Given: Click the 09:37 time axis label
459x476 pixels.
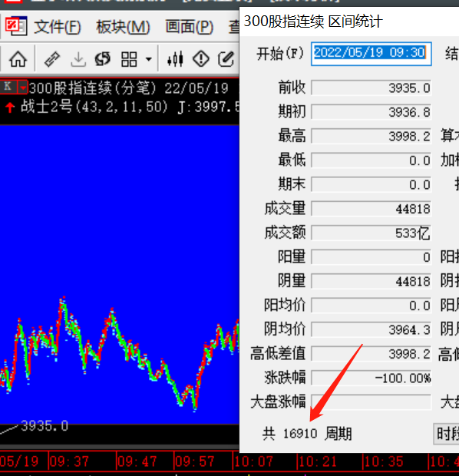Looking at the screenshot, I should click(70, 461).
